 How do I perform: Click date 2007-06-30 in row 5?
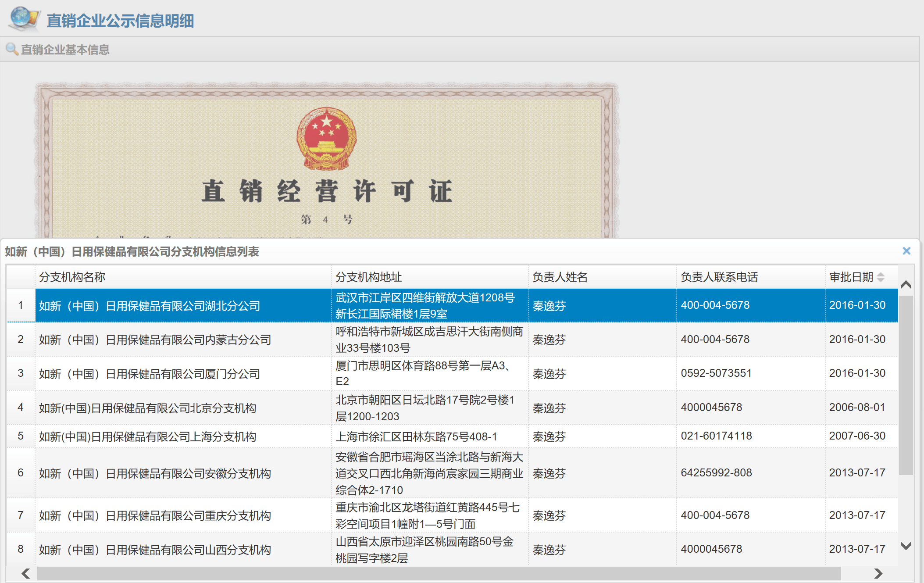[x=857, y=436]
